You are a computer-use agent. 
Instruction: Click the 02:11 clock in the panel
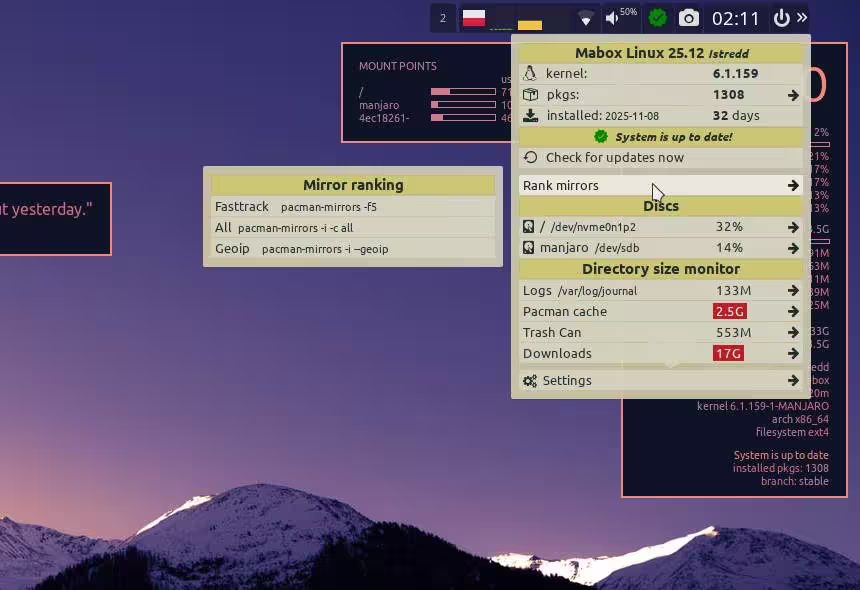735,18
